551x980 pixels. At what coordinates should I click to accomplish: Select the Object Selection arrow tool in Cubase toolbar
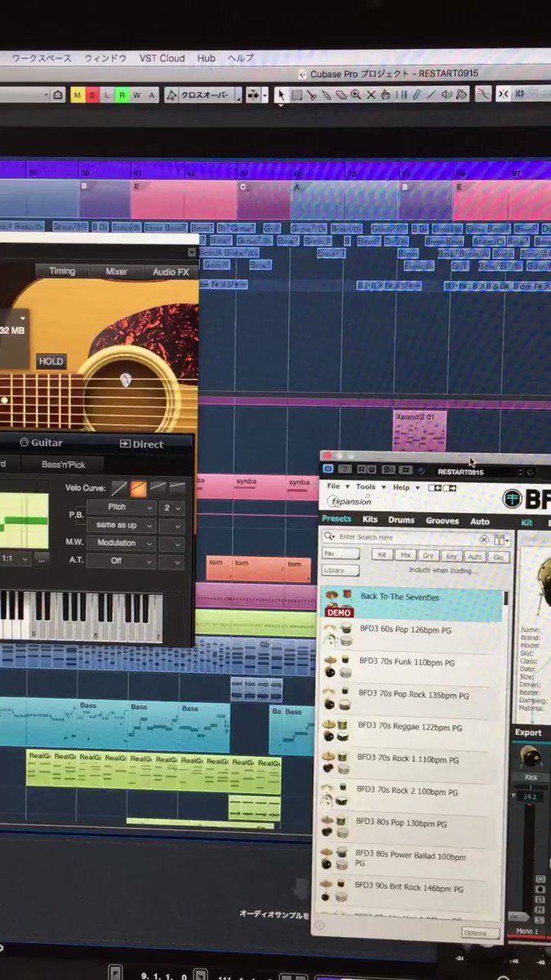pos(282,95)
